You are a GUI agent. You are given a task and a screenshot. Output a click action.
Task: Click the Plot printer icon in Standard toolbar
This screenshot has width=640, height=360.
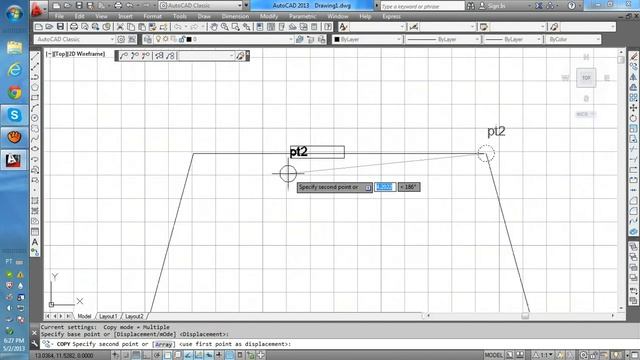pos(74,27)
